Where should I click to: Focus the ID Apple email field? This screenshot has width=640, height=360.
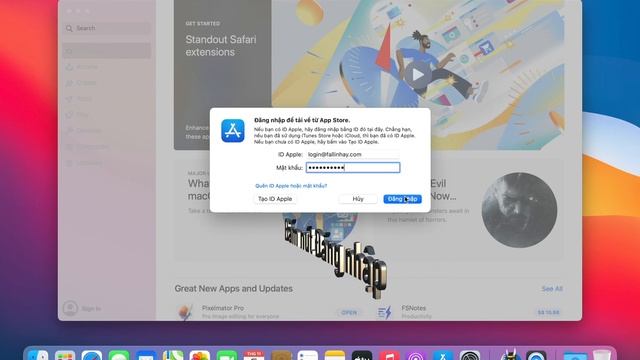353,154
